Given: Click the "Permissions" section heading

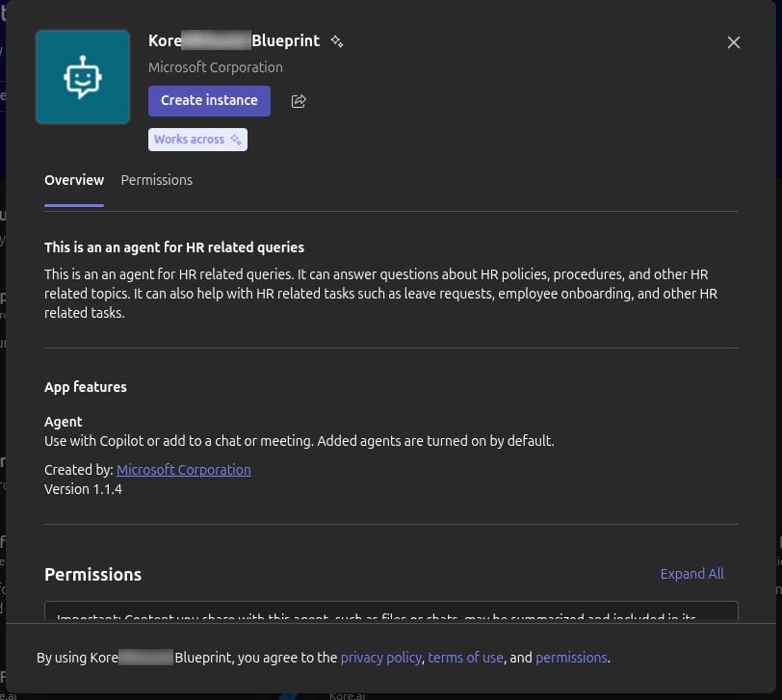Looking at the screenshot, I should click(92, 575).
